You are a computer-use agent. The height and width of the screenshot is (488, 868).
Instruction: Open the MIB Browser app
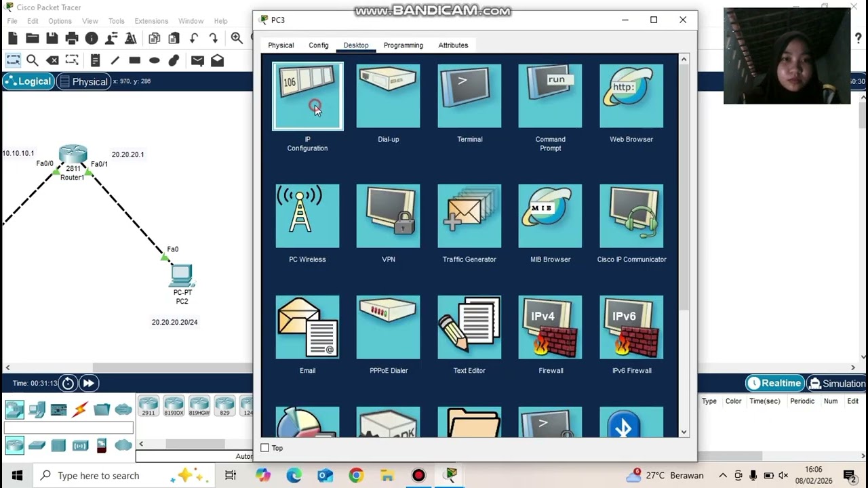click(550, 216)
